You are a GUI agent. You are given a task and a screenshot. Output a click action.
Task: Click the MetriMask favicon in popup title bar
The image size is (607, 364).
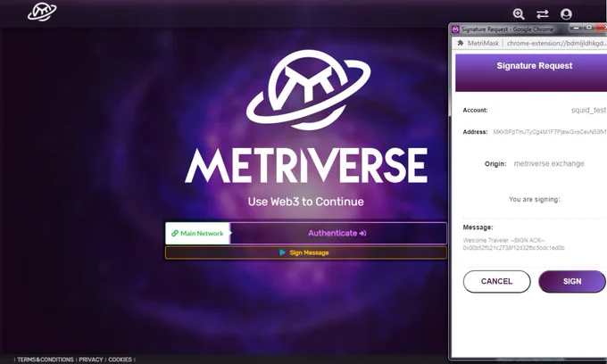(x=455, y=29)
